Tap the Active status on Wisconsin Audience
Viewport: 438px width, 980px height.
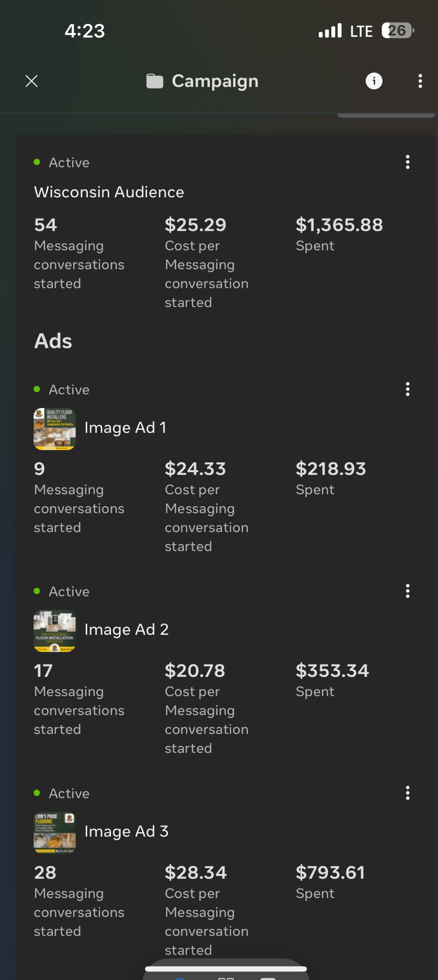(x=69, y=163)
